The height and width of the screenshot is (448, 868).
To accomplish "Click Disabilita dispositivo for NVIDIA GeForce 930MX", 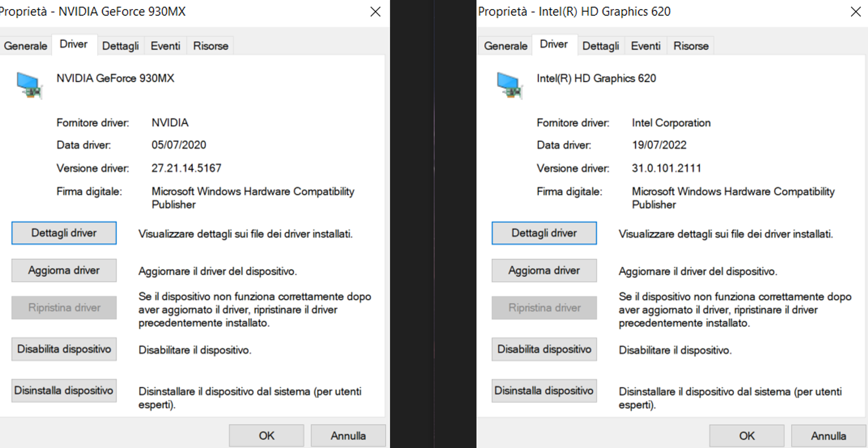I will (x=64, y=349).
